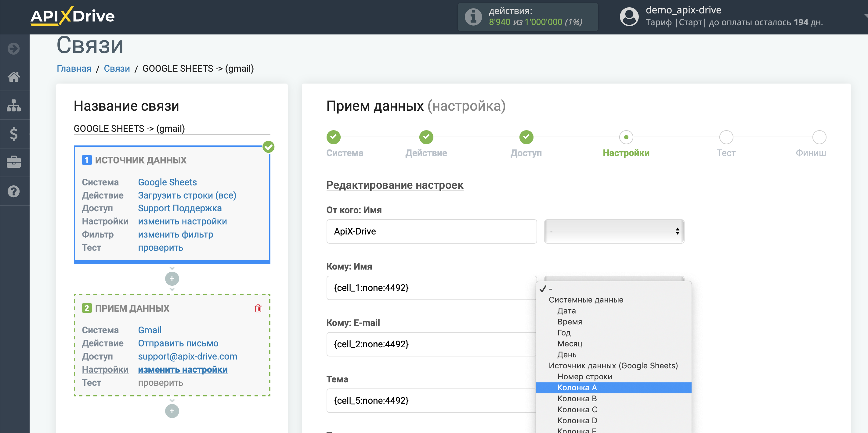
Task: Click the Настройки step label
Action: tap(626, 153)
